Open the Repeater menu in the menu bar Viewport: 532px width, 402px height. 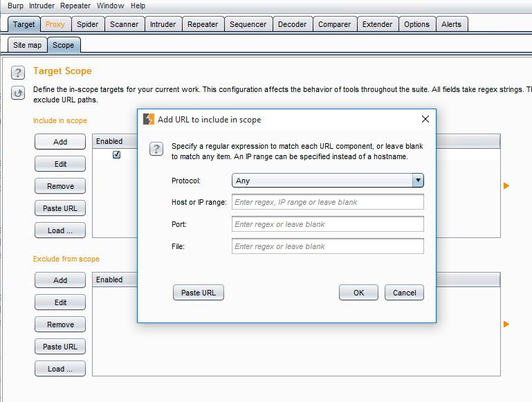tap(75, 6)
